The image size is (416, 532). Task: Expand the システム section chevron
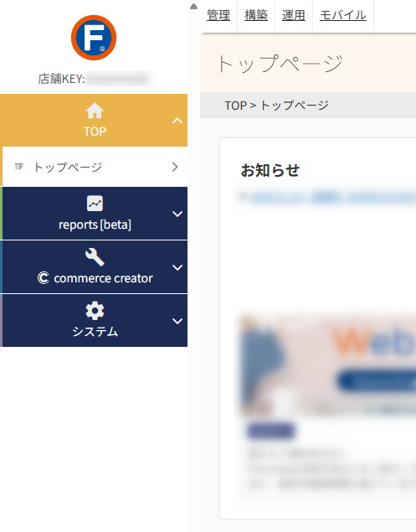[x=177, y=321]
